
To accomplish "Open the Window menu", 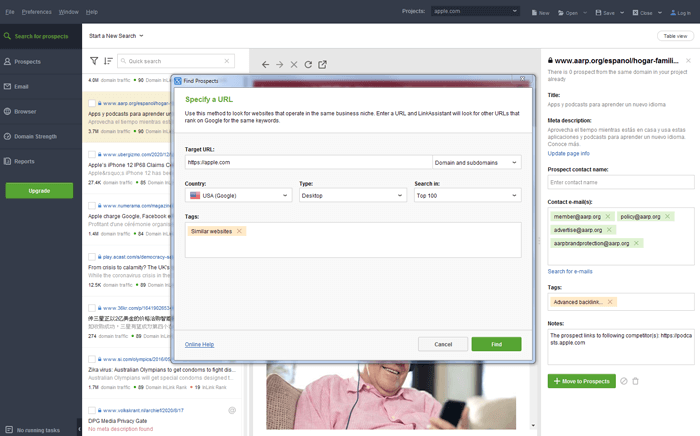I will (x=68, y=12).
